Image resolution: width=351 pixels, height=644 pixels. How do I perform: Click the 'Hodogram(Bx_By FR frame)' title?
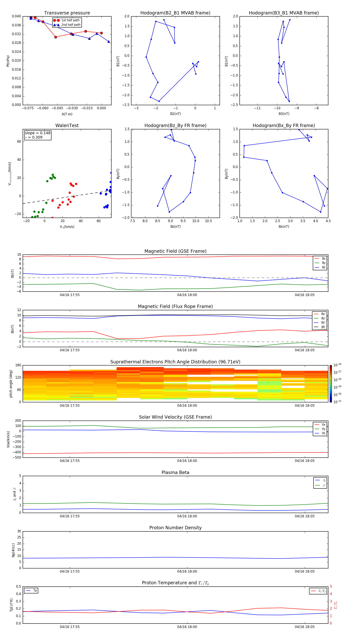pos(284,125)
